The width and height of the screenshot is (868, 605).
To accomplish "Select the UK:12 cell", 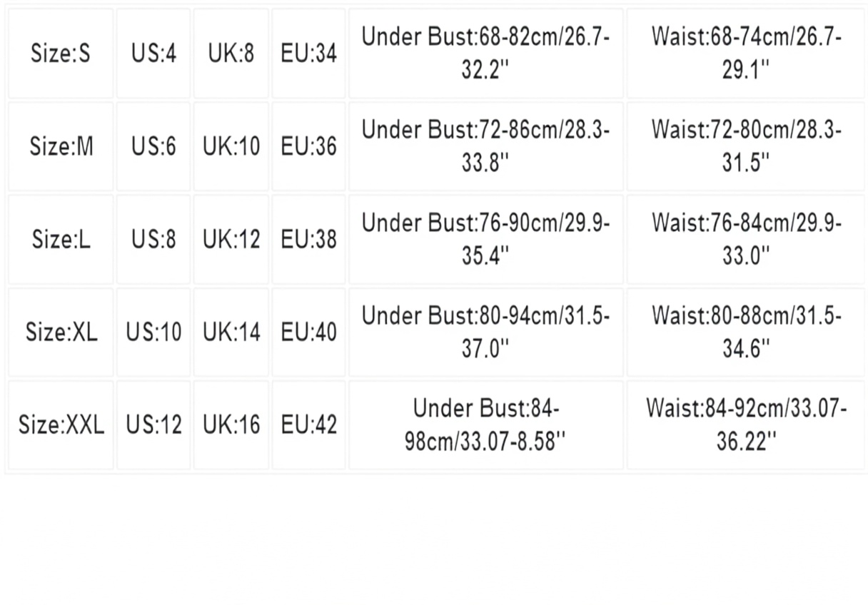I will point(231,239).
